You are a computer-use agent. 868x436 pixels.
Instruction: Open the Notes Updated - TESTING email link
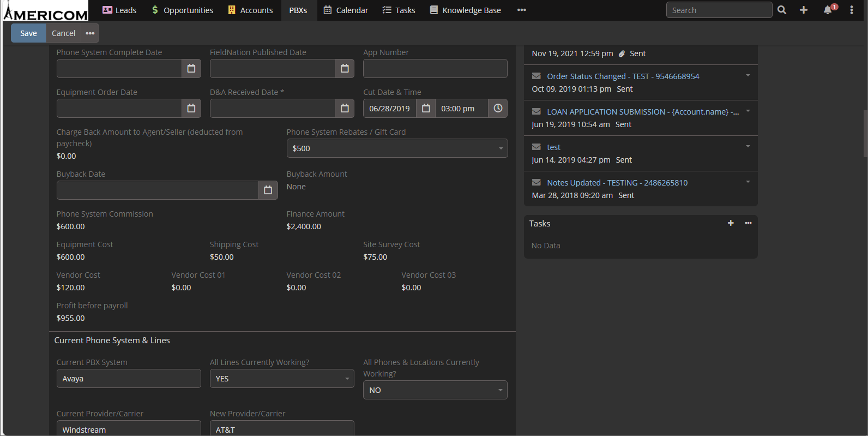coord(617,183)
